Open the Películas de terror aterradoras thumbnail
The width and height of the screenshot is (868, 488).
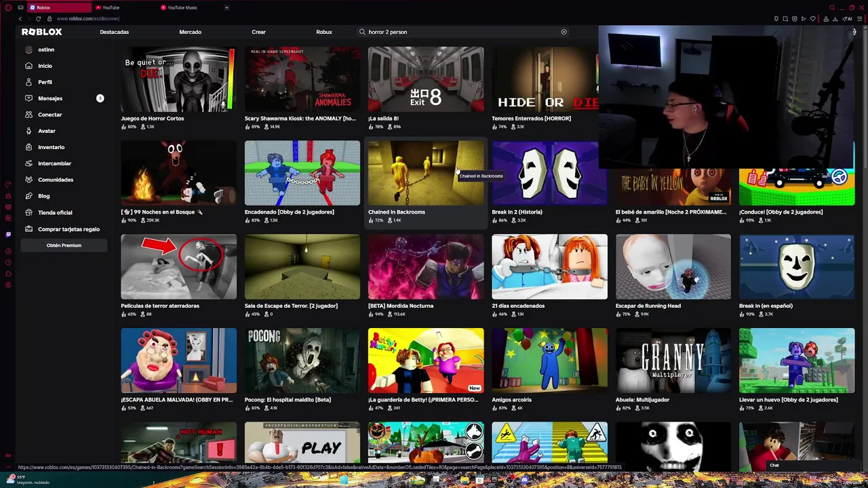point(179,266)
